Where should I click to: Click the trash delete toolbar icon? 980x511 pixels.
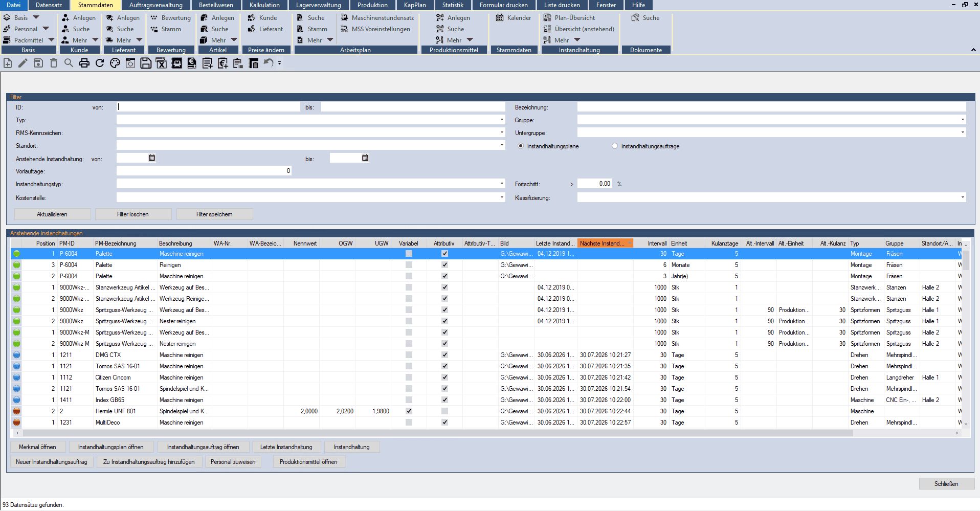(x=54, y=63)
